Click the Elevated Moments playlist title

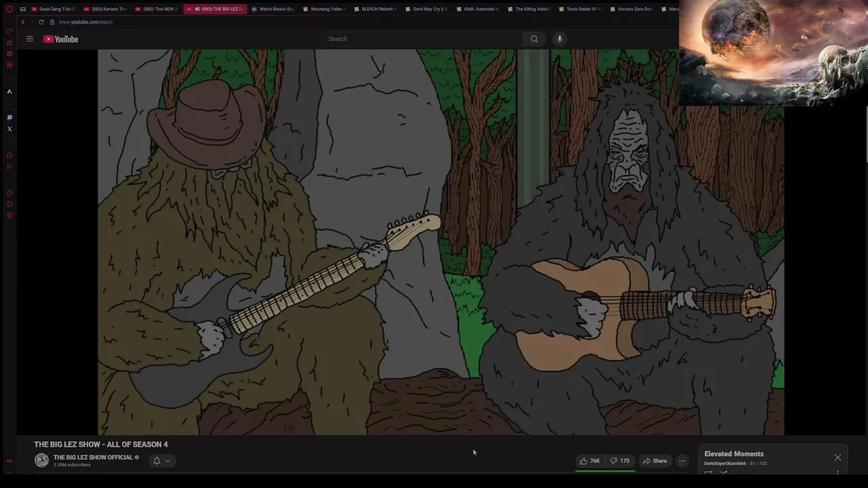tap(734, 454)
